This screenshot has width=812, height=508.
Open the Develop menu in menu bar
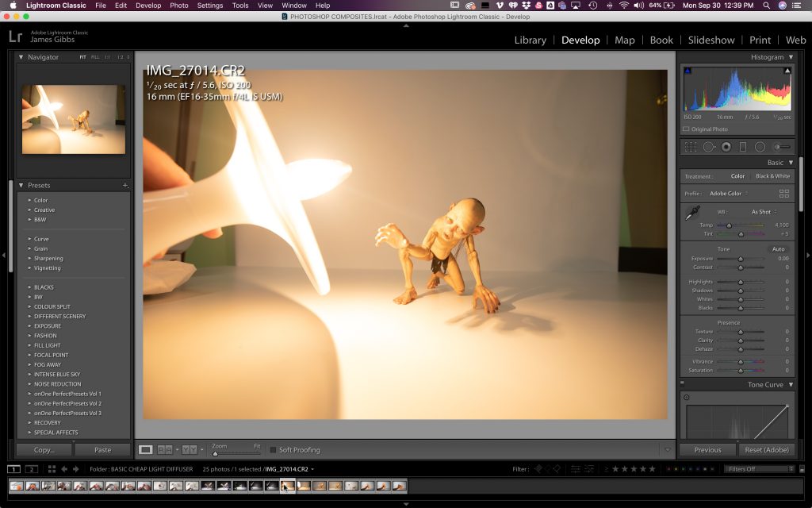(x=147, y=6)
